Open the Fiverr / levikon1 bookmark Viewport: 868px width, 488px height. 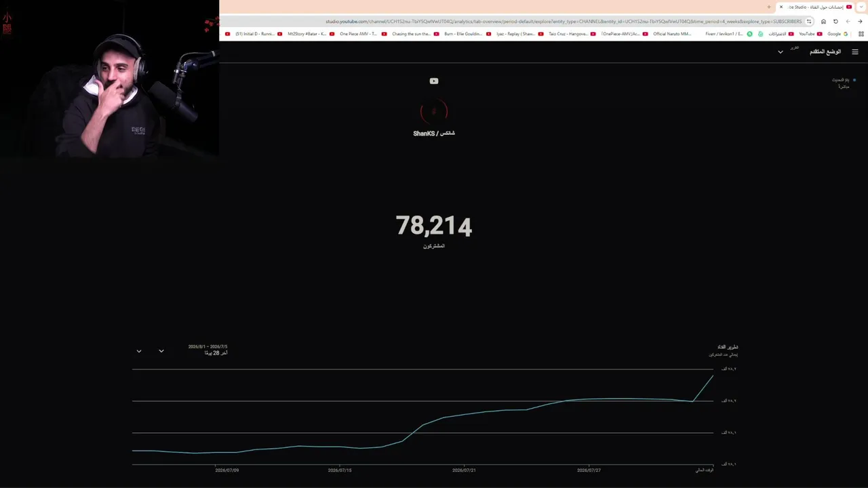tap(729, 34)
